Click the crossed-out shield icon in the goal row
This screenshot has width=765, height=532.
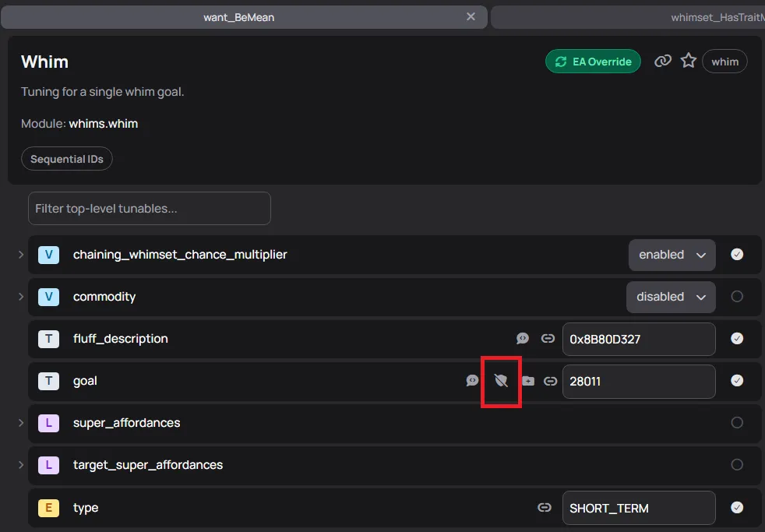pyautogui.click(x=501, y=381)
